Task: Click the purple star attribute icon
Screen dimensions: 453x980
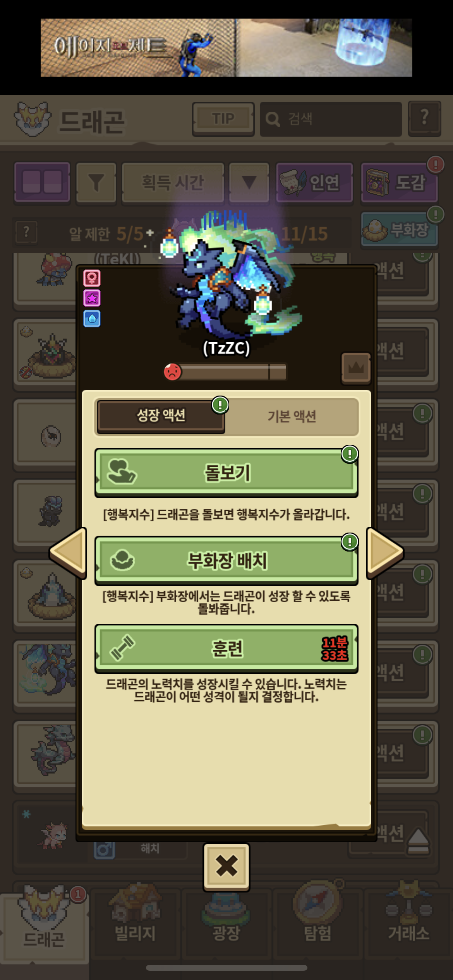Action: [92, 298]
